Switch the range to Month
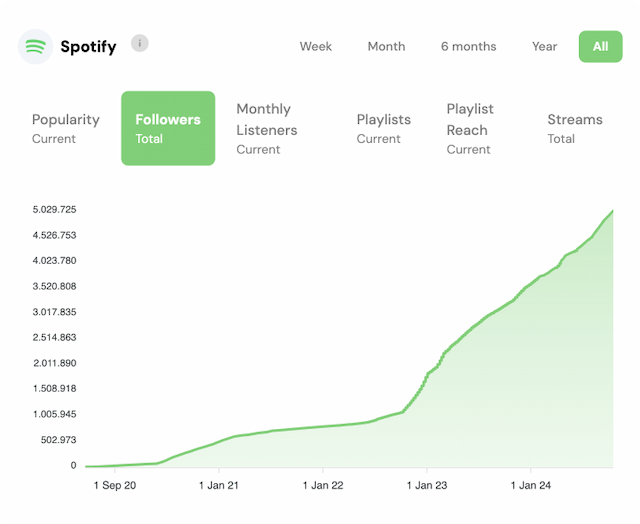Image resolution: width=640 pixels, height=524 pixels. (386, 47)
